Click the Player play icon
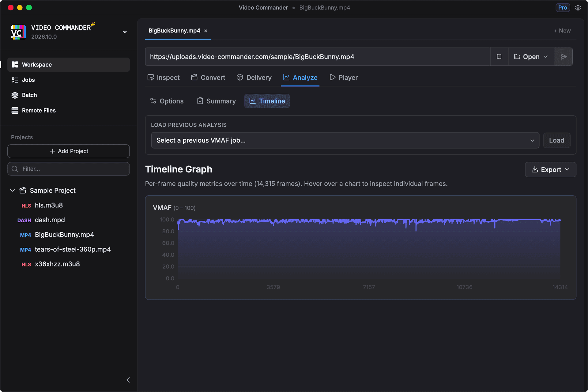Screen dimensions: 588x392 pos(332,77)
